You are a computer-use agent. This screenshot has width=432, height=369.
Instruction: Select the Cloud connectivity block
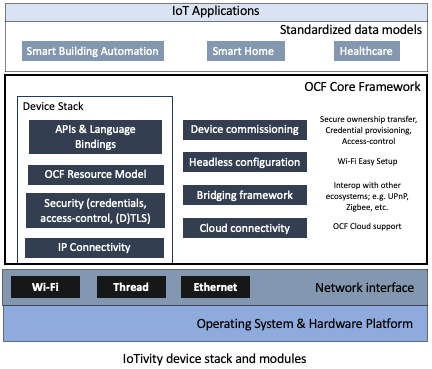pyautogui.click(x=245, y=228)
